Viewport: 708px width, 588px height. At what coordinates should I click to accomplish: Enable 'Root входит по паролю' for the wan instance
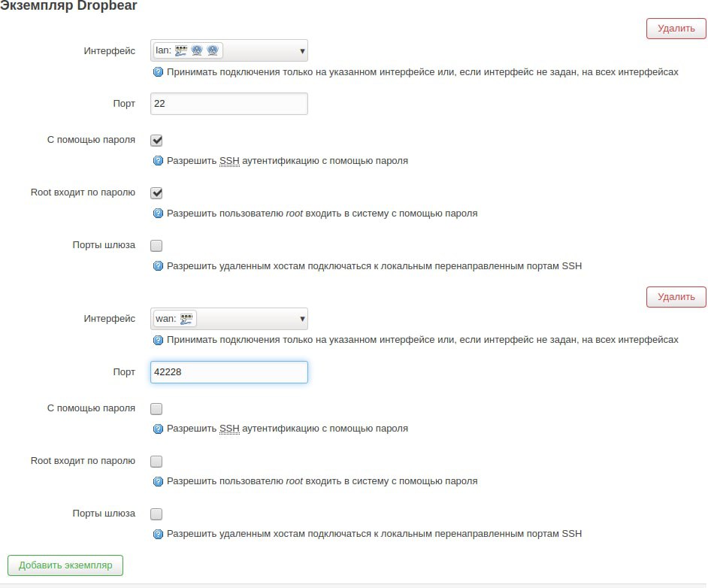(x=156, y=461)
